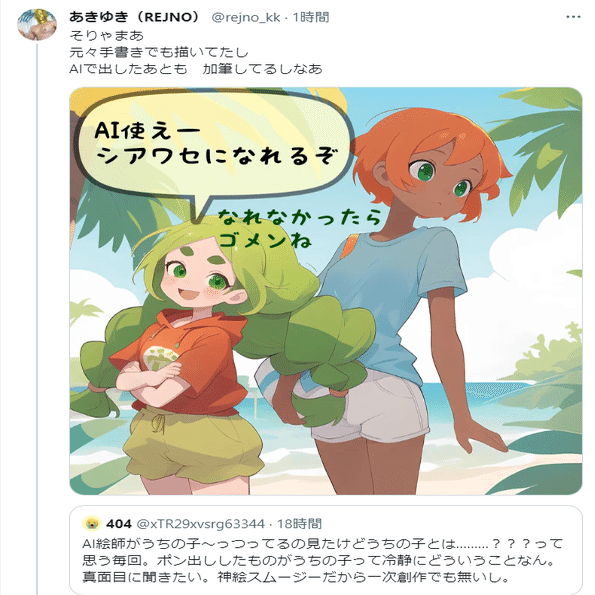The height and width of the screenshot is (595, 595).
Task: Open the attached beach illustration image
Action: 326,291
